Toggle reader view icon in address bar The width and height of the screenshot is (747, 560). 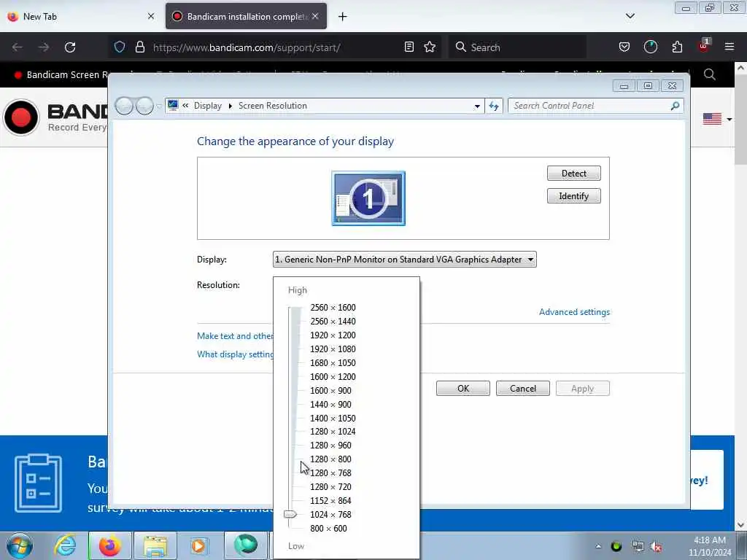(x=409, y=47)
